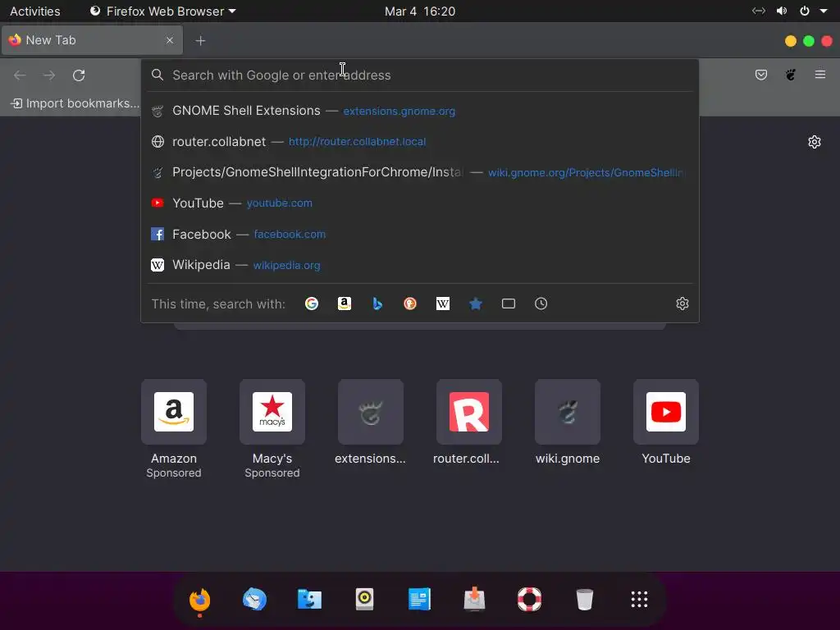This screenshot has height=630, width=840.
Task: Select the GNOME Shell Extensions suggestion
Action: (x=419, y=111)
